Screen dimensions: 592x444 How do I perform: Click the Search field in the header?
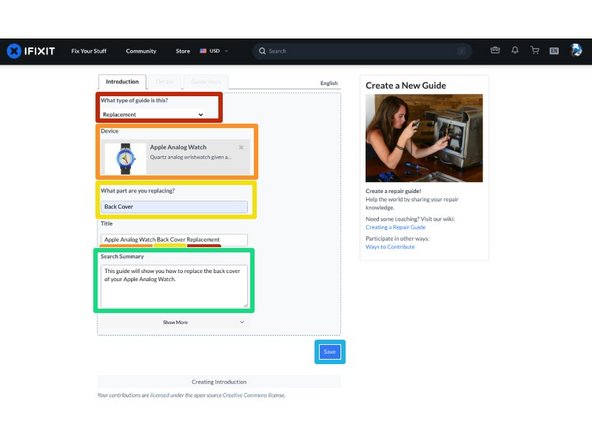click(x=362, y=51)
